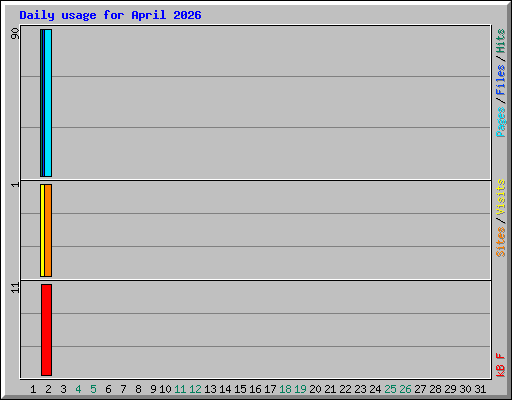512x400 pixels.
Task: Click day 1 on the x-axis
Action: (33, 389)
